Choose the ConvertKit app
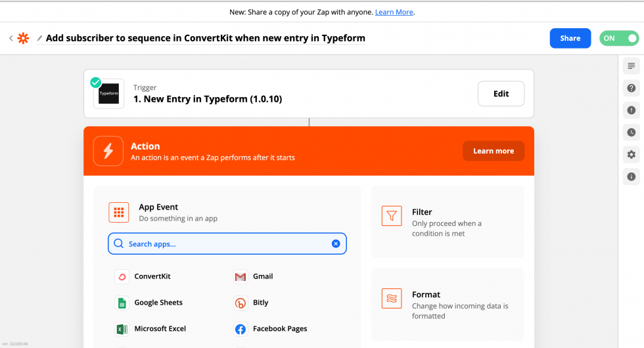Screen dimensions: 644x348 click(x=143, y=276)
